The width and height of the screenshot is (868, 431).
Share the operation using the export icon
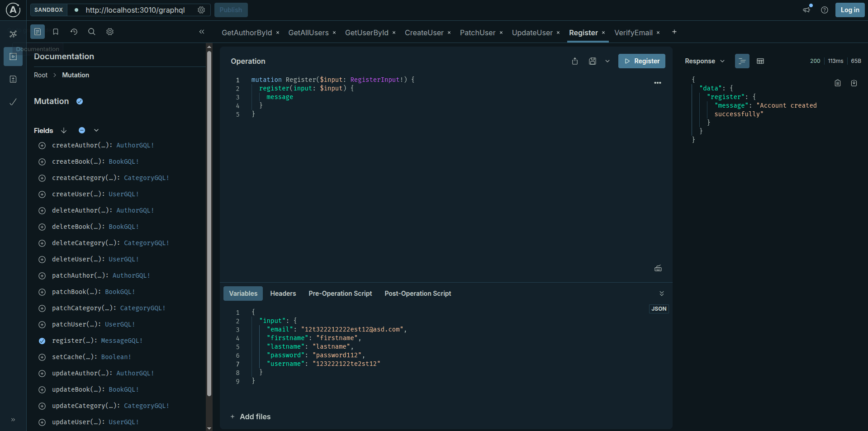point(575,61)
